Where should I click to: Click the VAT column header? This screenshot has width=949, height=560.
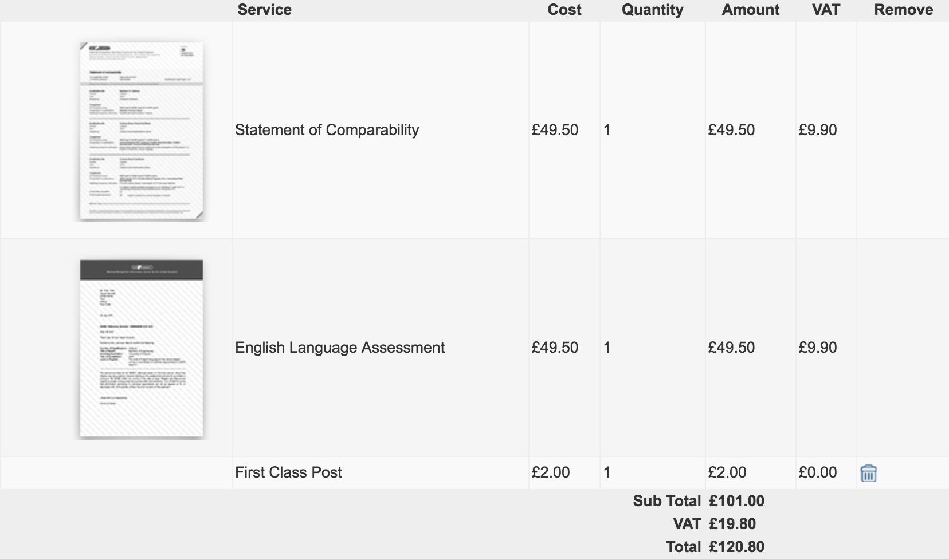[x=826, y=9]
